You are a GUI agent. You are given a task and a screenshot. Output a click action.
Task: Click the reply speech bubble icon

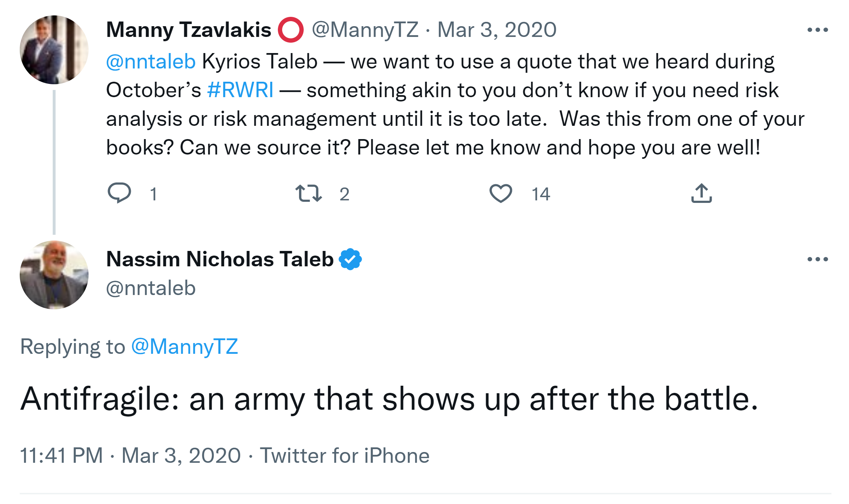coord(119,193)
